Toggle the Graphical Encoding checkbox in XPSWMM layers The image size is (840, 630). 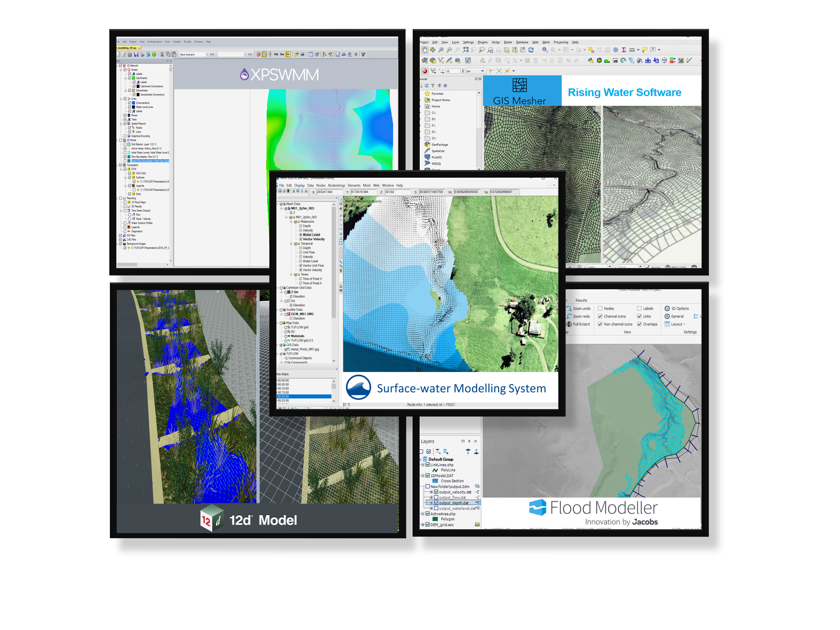click(x=125, y=136)
